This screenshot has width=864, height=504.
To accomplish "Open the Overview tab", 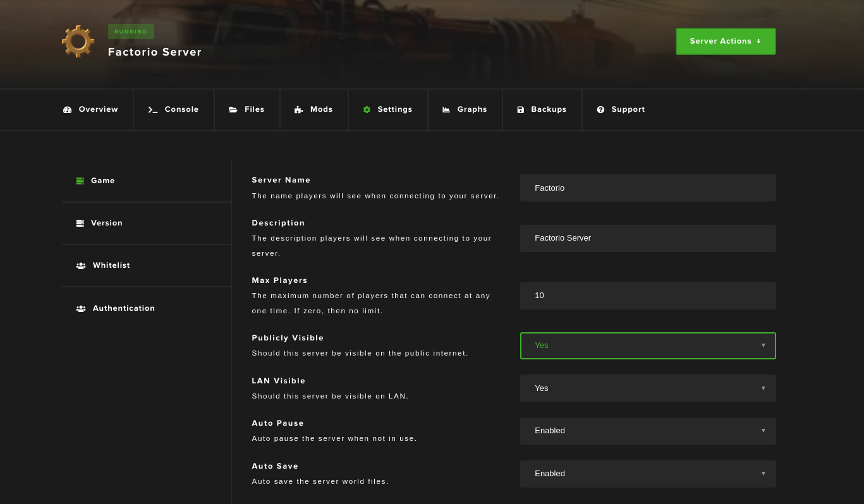I will [x=90, y=110].
